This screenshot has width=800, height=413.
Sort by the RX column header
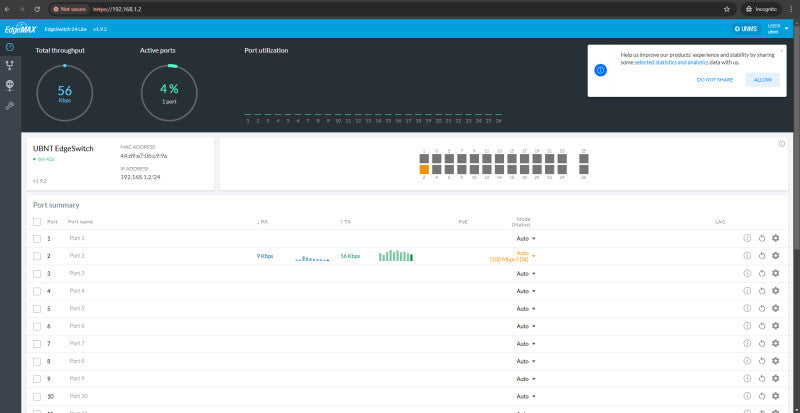click(x=262, y=222)
